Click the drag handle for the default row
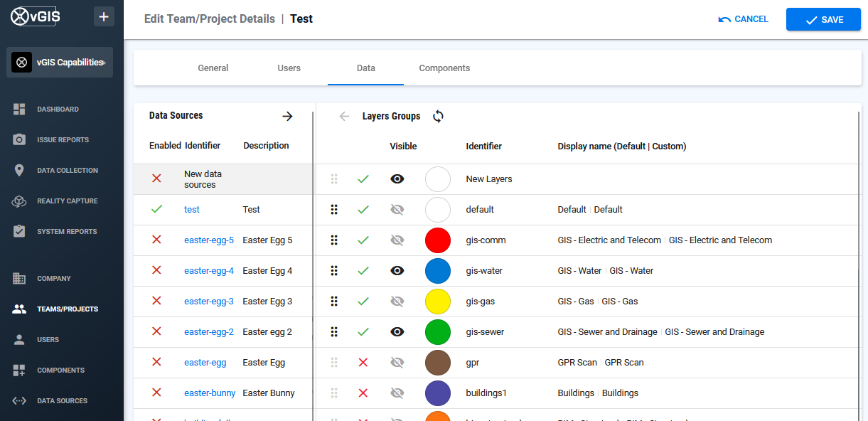The width and height of the screenshot is (868, 421). [334, 210]
